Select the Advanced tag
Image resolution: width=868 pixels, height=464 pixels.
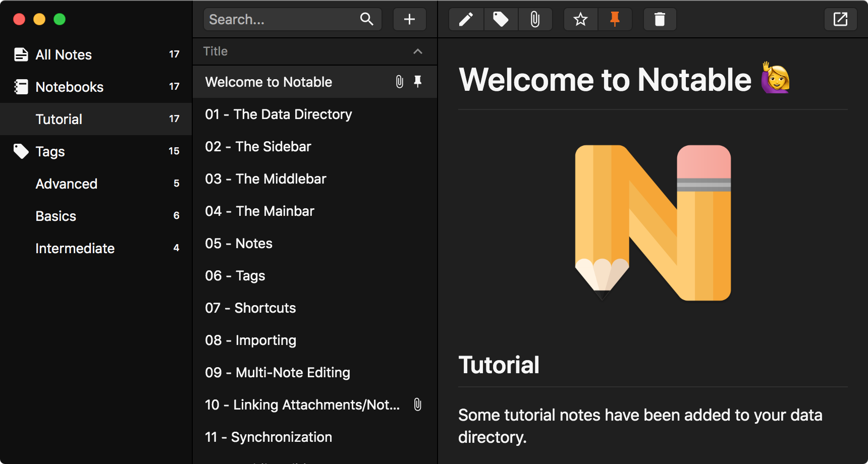point(96,184)
